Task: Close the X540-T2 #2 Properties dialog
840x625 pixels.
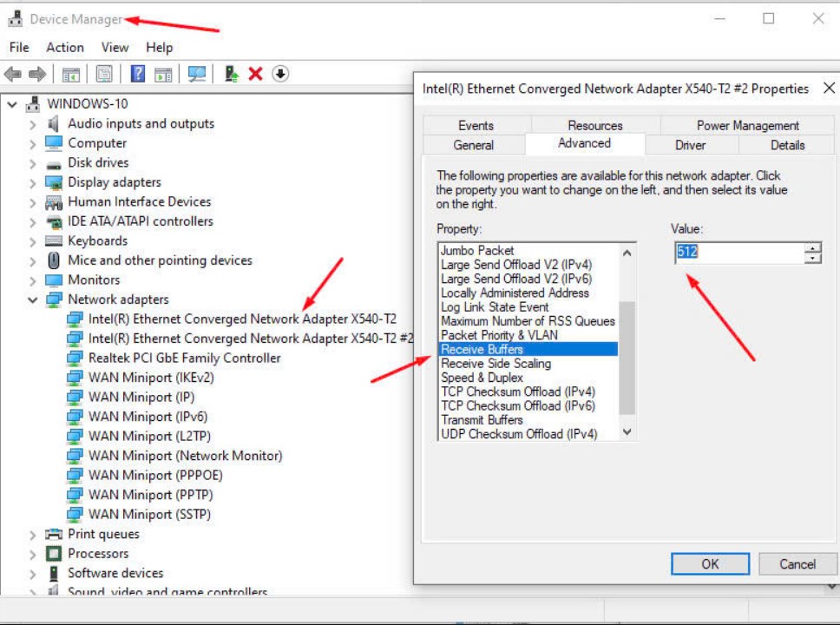Action: tap(829, 88)
